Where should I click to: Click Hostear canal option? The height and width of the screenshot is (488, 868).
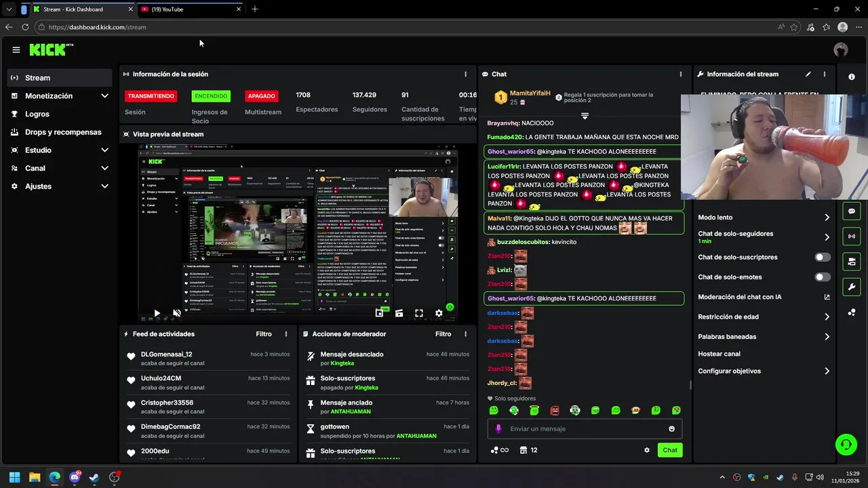(719, 354)
